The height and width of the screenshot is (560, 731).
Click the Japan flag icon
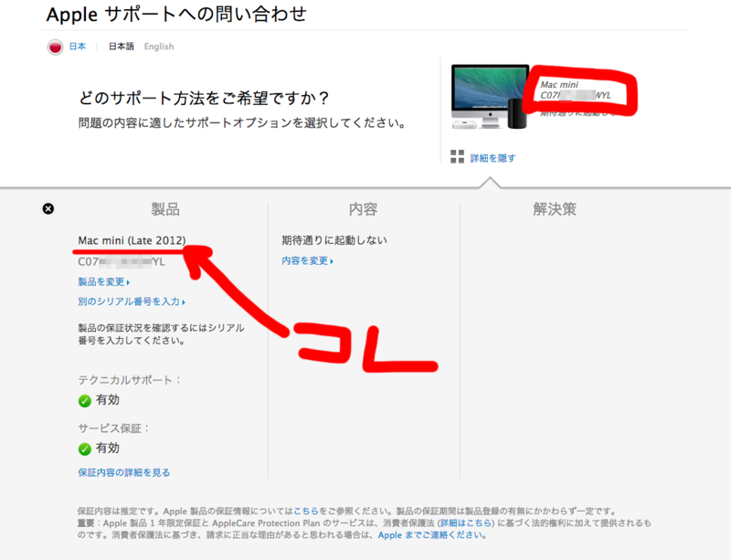(x=55, y=48)
